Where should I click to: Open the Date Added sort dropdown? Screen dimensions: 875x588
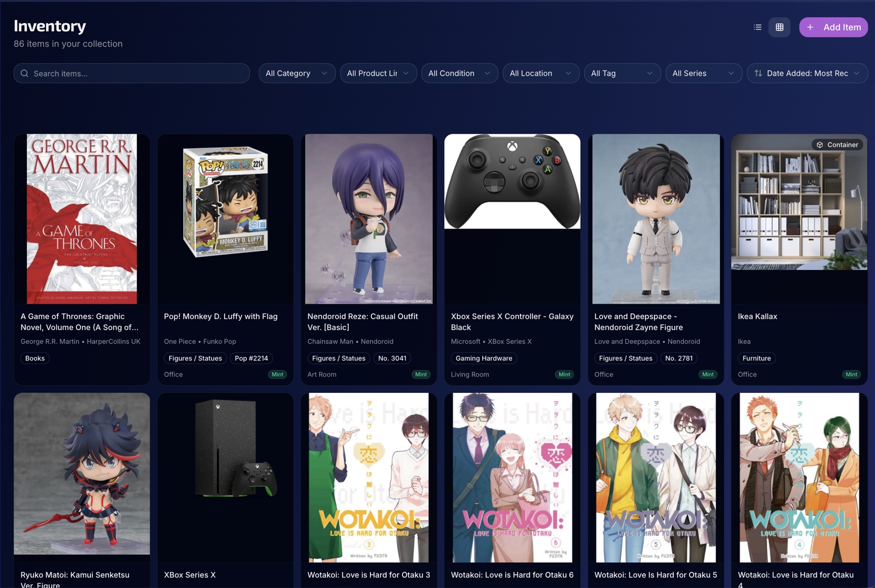pyautogui.click(x=807, y=73)
